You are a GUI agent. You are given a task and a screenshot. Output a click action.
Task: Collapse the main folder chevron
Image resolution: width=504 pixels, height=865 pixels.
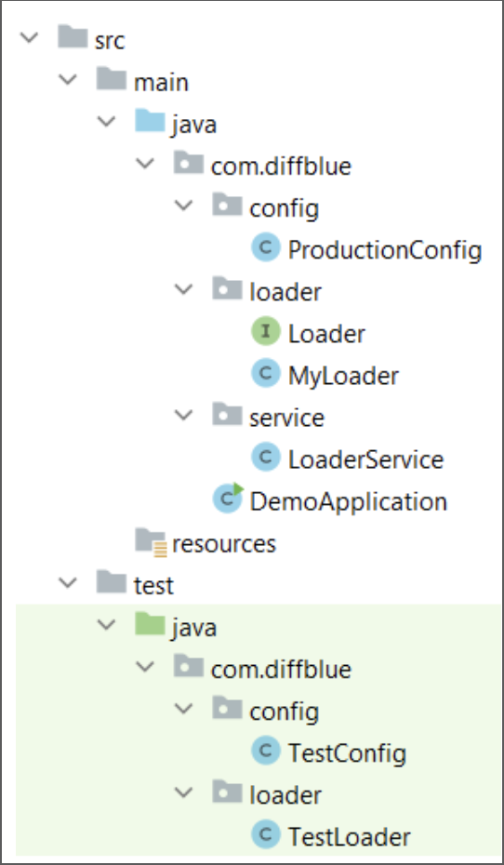[x=67, y=80]
